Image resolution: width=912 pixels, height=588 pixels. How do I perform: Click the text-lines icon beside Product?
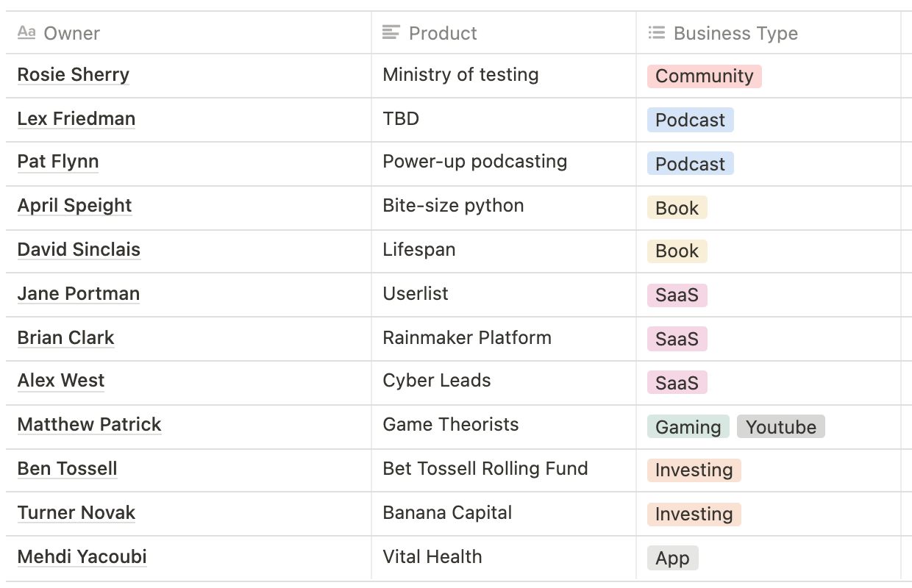click(391, 32)
